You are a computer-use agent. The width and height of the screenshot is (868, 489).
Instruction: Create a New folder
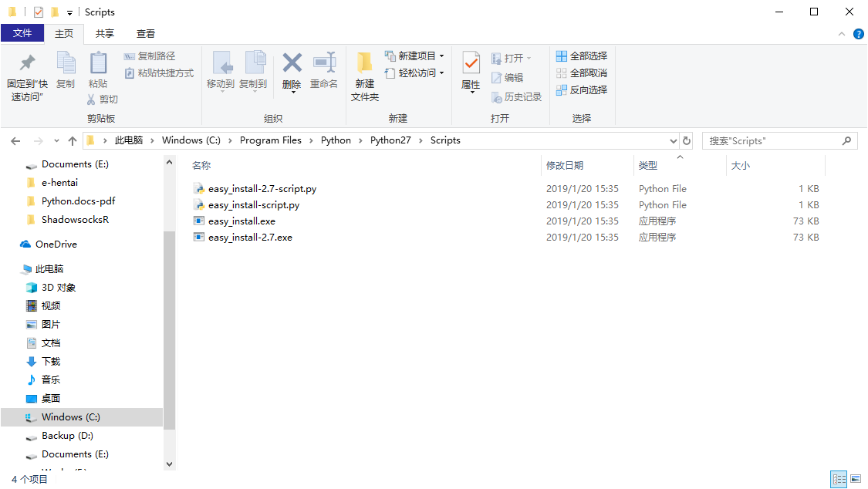tap(365, 76)
